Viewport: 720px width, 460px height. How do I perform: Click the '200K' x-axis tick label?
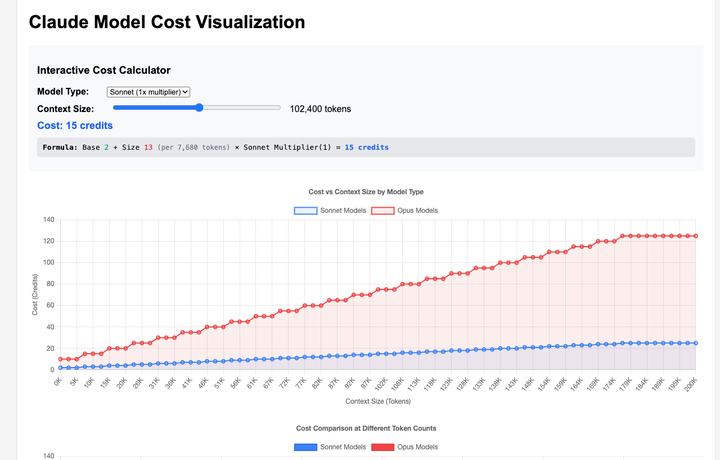tap(691, 384)
